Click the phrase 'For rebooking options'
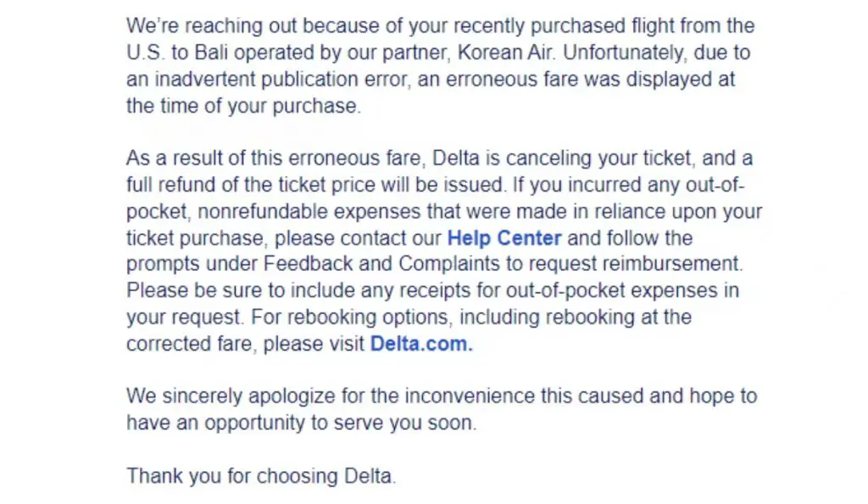This screenshot has height=504, width=868. (x=352, y=317)
